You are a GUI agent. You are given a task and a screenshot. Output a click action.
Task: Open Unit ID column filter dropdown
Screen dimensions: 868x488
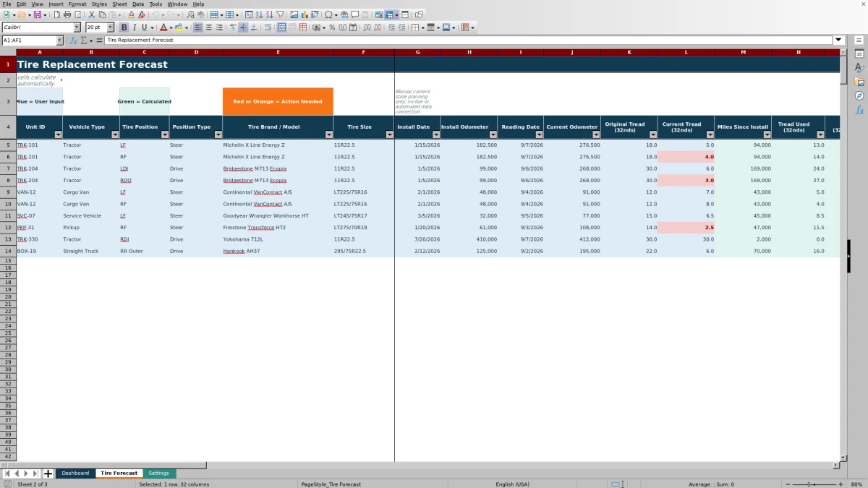[x=58, y=134]
